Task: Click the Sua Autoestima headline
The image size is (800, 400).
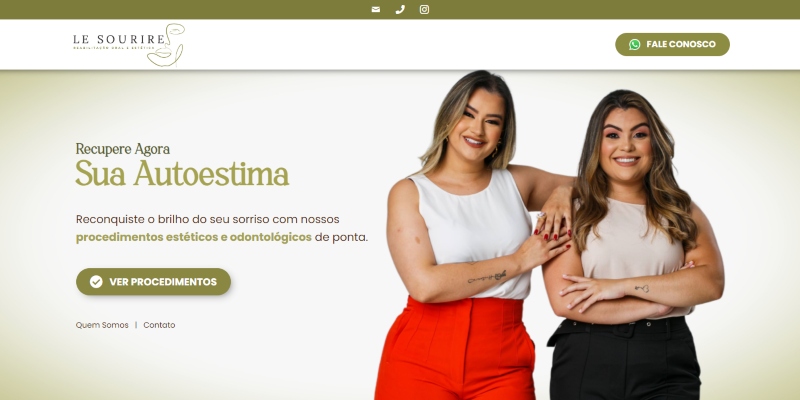Action: click(x=182, y=174)
